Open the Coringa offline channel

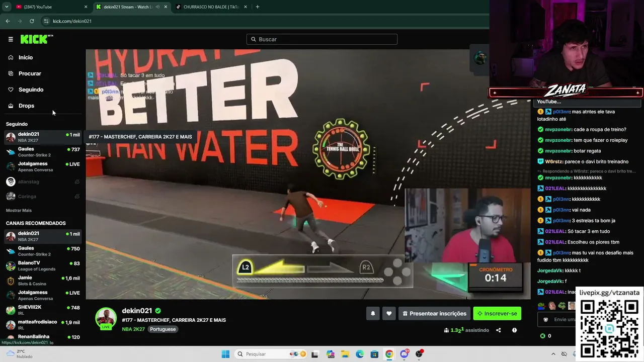[x=42, y=196]
